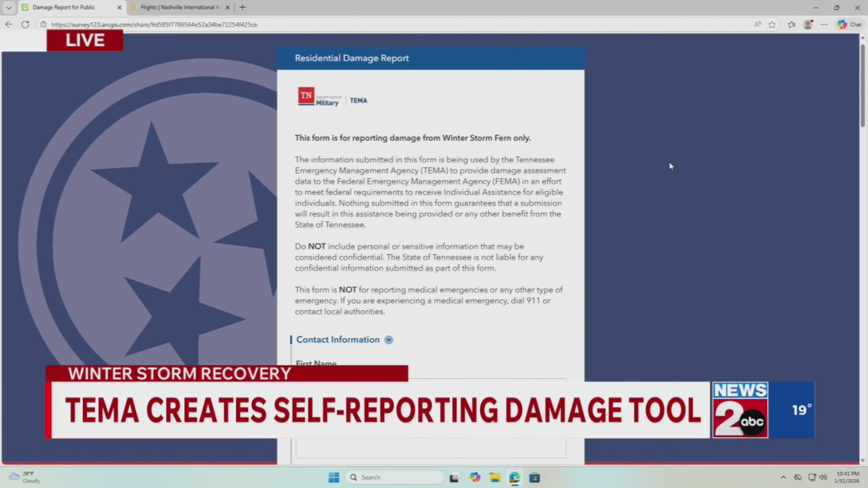Open the Windows Start menu
Viewport: 868px width, 488px height.
click(x=334, y=478)
